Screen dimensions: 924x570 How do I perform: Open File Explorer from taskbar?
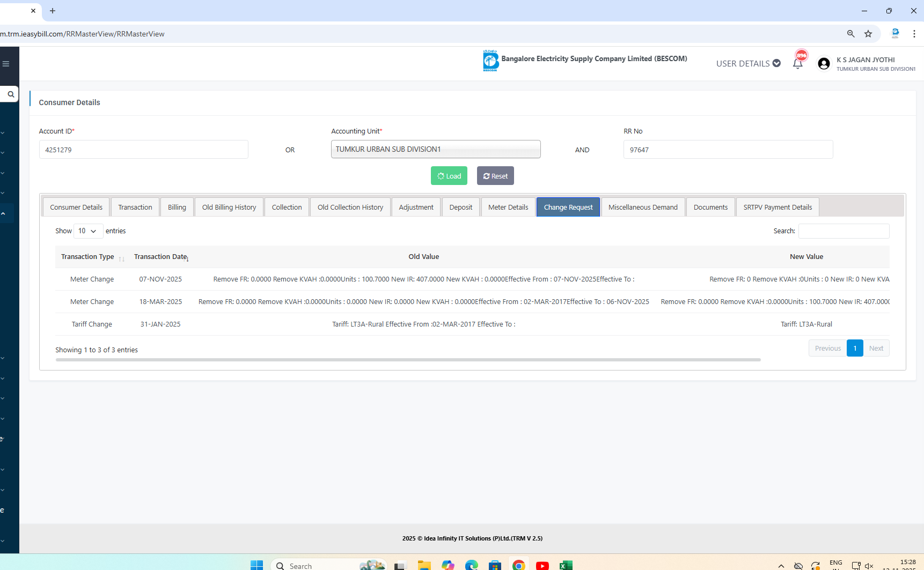pyautogui.click(x=424, y=565)
